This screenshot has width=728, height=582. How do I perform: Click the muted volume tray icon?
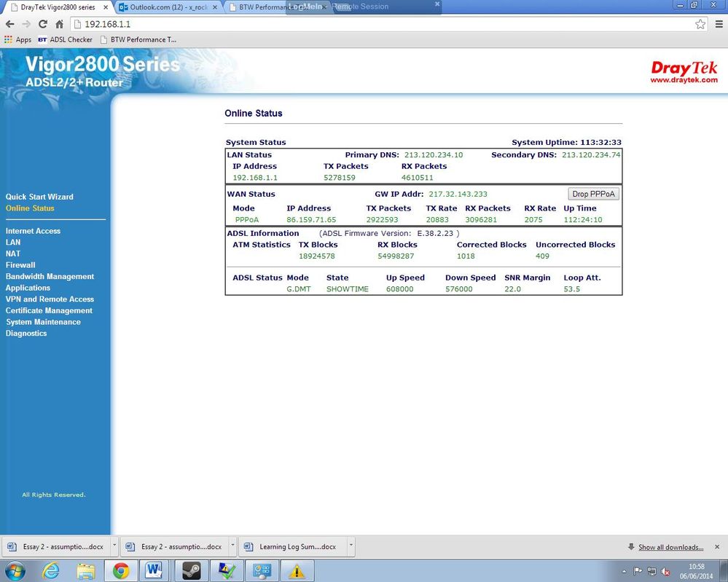[665, 571]
